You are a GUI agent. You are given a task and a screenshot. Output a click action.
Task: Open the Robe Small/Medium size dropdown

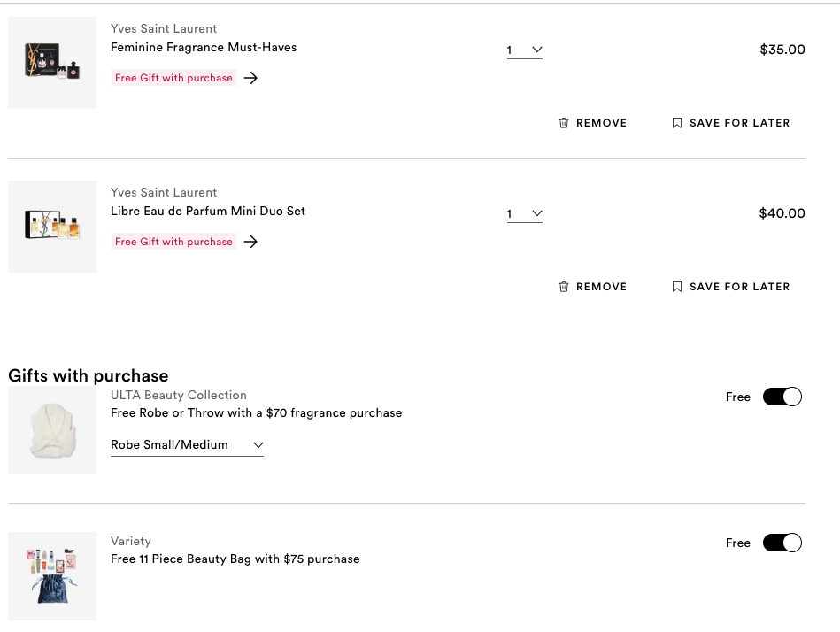(x=187, y=444)
